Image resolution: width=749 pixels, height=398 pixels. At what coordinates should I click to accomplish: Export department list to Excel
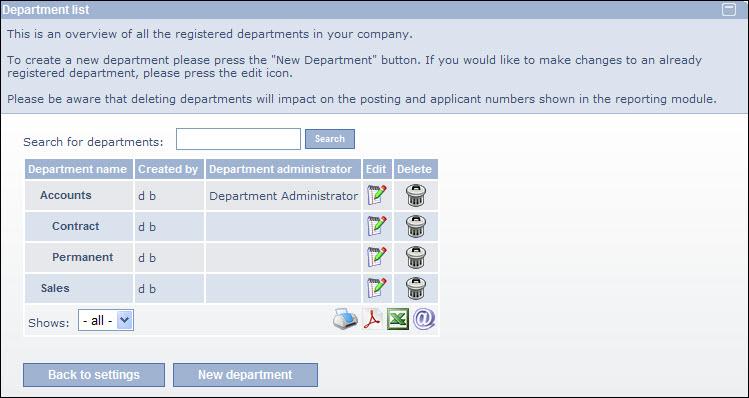(x=398, y=319)
